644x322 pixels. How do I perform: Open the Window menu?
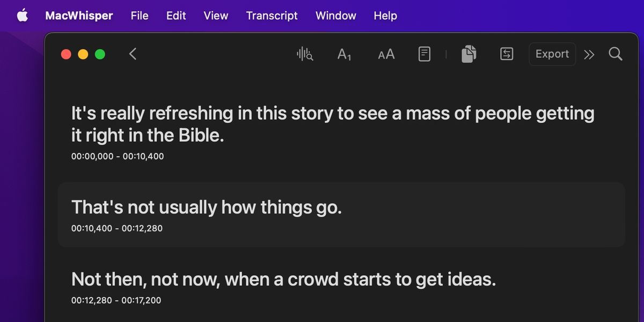pyautogui.click(x=335, y=16)
